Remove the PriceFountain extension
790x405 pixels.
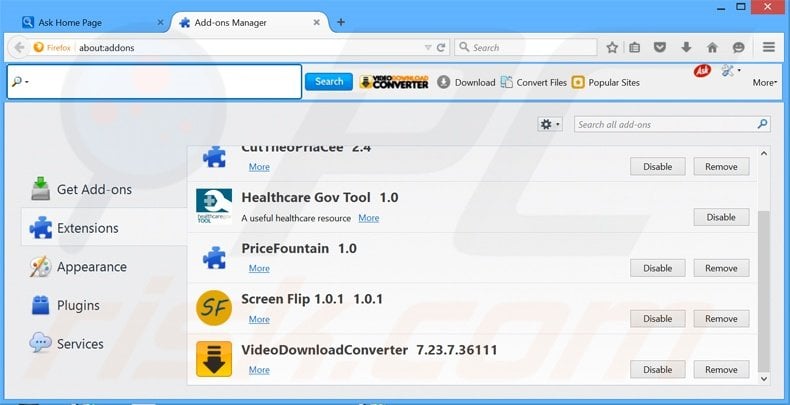pyautogui.click(x=721, y=268)
